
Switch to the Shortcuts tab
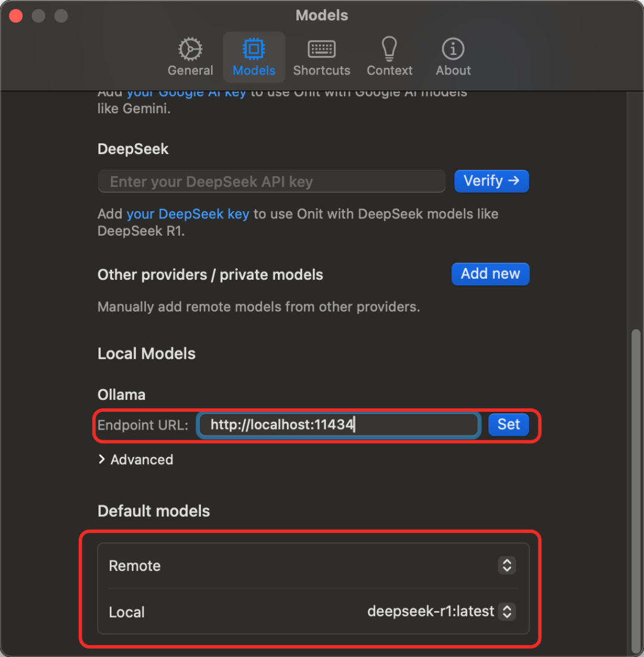coord(321,57)
